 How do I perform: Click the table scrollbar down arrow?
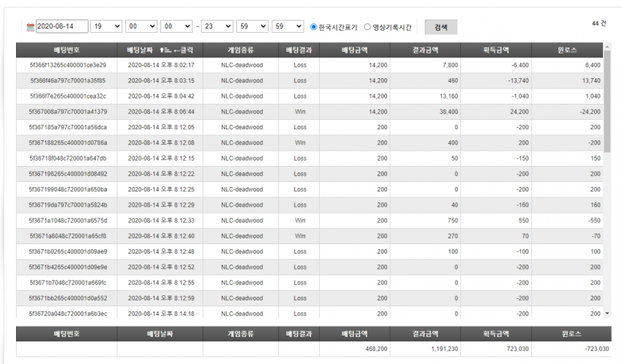click(x=607, y=314)
